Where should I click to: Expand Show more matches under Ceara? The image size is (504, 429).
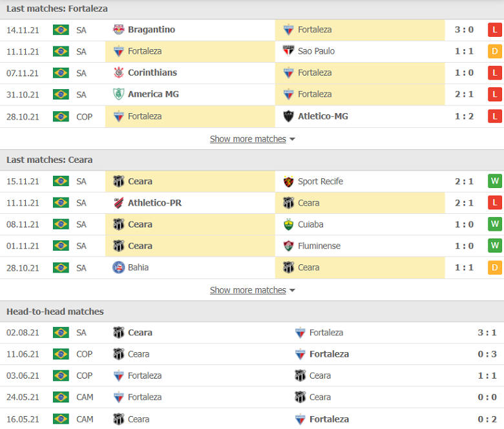[252, 290]
